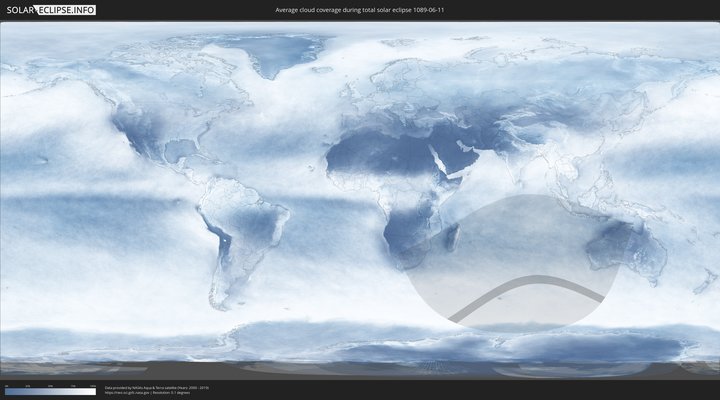Click Antarctica at the map bottom
Image resolution: width=720 pixels, height=400 pixels.
coord(360,352)
